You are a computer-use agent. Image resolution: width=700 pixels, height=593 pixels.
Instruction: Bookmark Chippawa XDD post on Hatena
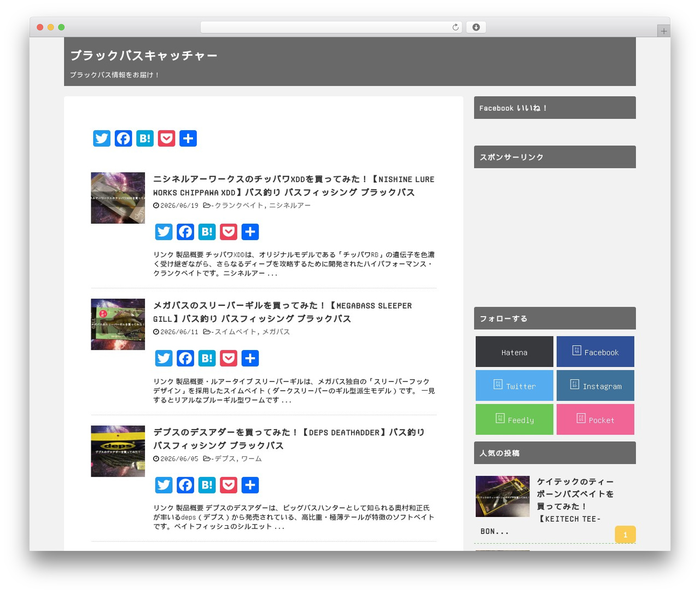click(x=207, y=232)
